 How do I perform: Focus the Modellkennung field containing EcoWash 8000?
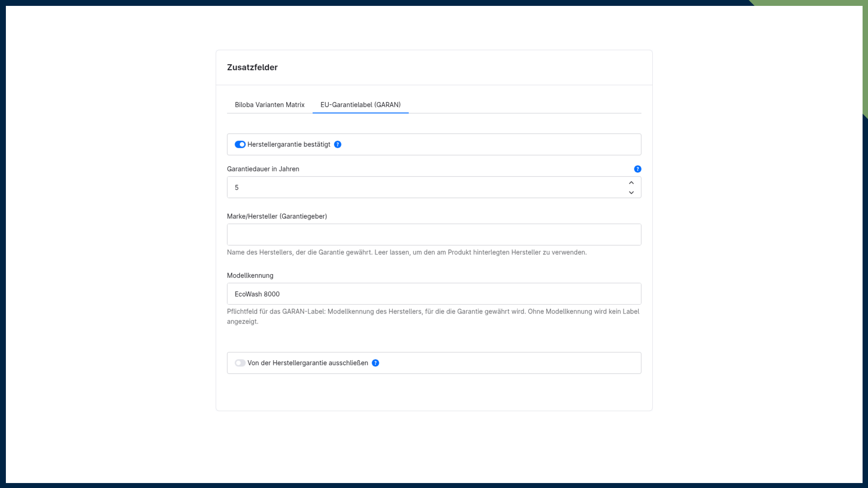coord(434,294)
